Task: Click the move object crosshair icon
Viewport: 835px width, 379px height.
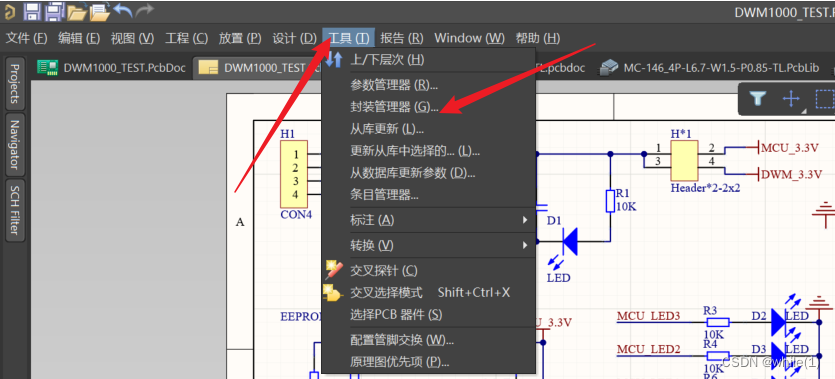Action: [x=791, y=98]
